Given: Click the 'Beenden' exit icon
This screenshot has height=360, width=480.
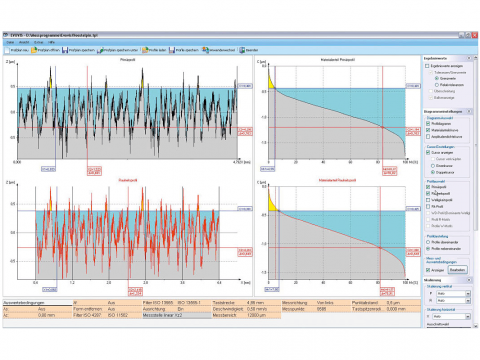Looking at the screenshot, I should pos(242,50).
